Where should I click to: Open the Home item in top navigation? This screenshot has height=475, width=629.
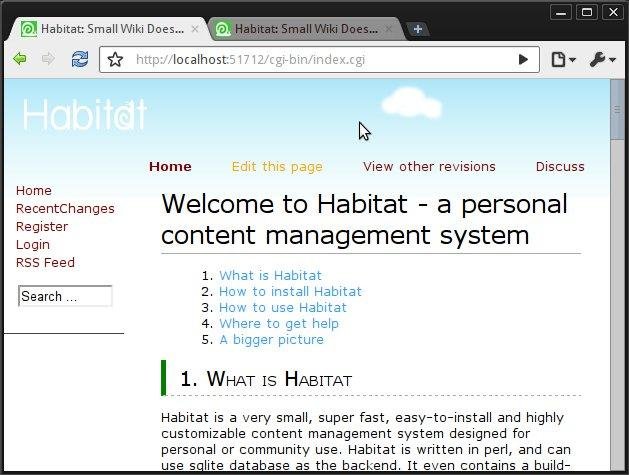[170, 166]
